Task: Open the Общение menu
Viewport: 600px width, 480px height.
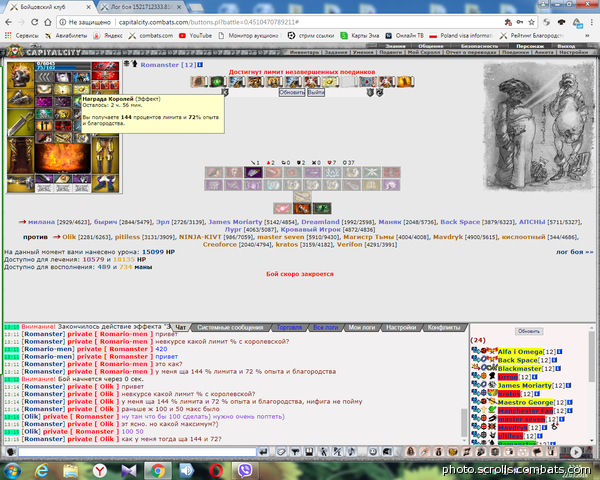Action: pyautogui.click(x=430, y=46)
